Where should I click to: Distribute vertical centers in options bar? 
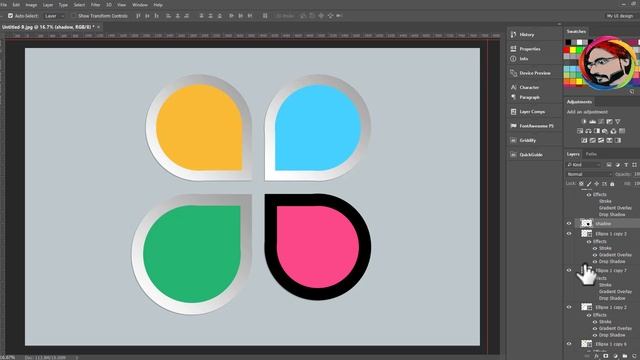(211, 16)
